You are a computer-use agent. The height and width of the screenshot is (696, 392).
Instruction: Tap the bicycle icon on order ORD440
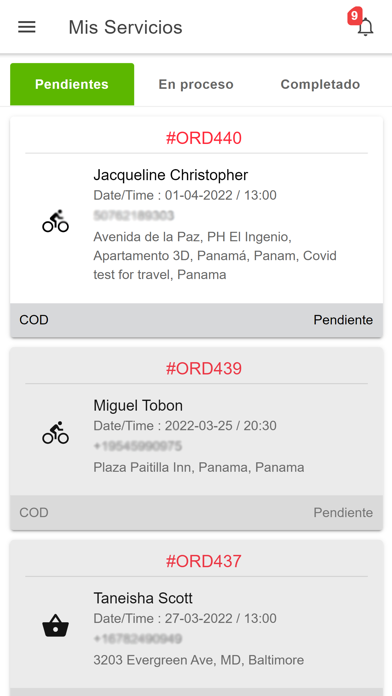click(55, 221)
